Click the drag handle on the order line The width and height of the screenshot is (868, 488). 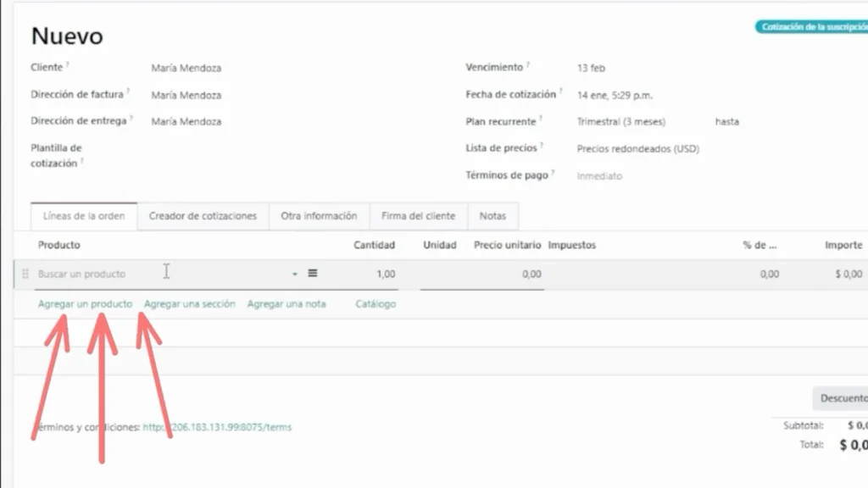coord(25,274)
